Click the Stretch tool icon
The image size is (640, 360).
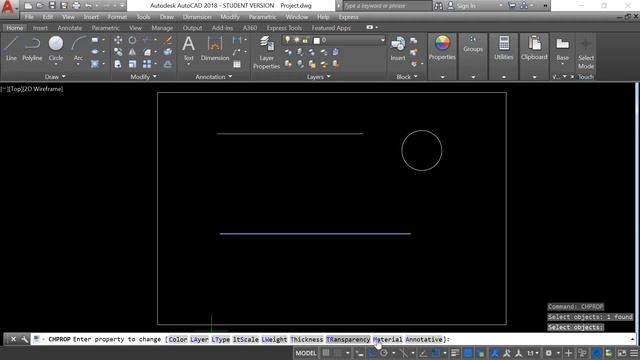coord(118,64)
